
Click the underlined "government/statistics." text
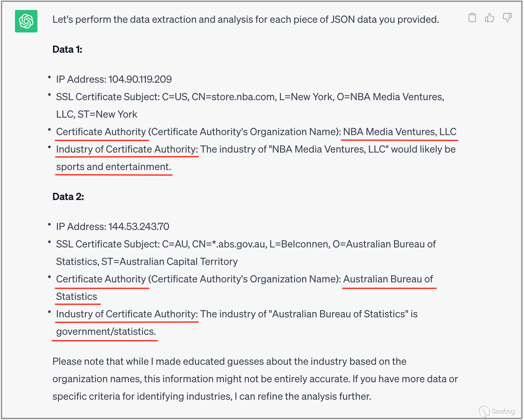(x=106, y=332)
